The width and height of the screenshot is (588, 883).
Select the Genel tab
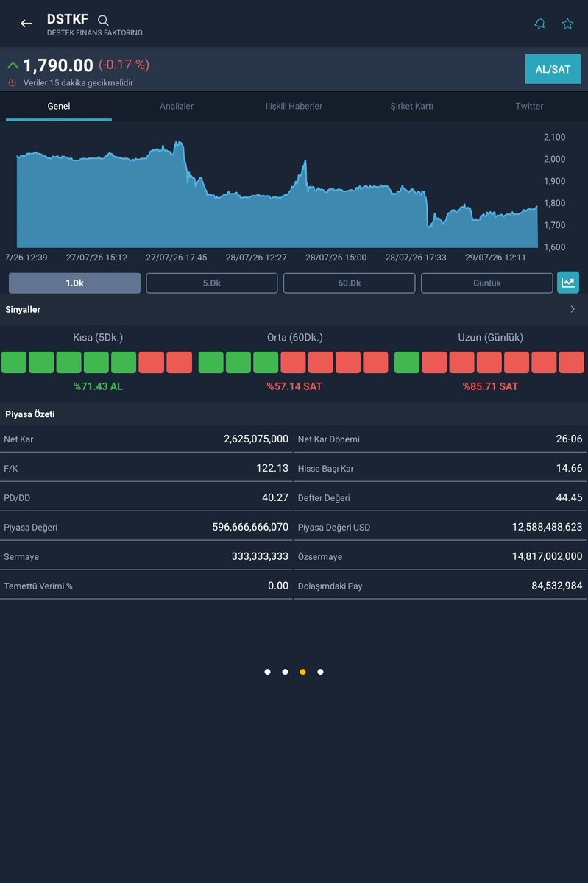(x=59, y=106)
